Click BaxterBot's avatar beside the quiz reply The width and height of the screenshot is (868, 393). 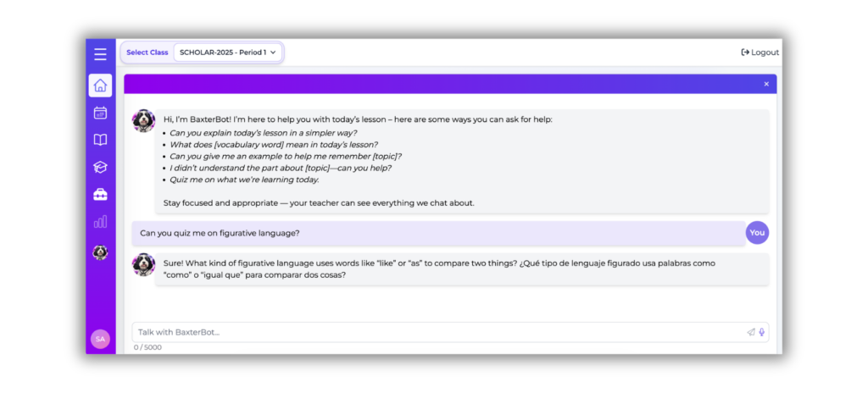144,264
